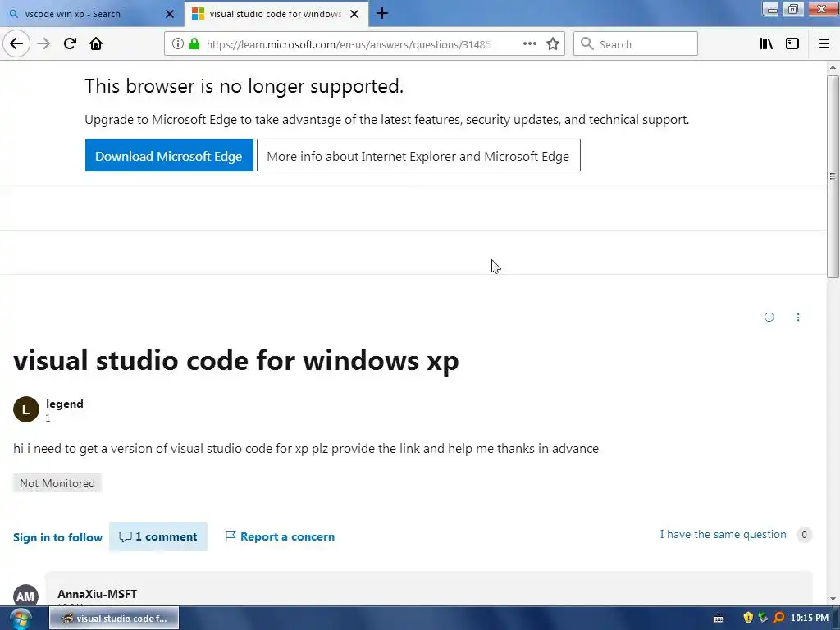Viewport: 840px width, 630px height.
Task: Toggle the sidebar view icon
Action: (792, 43)
